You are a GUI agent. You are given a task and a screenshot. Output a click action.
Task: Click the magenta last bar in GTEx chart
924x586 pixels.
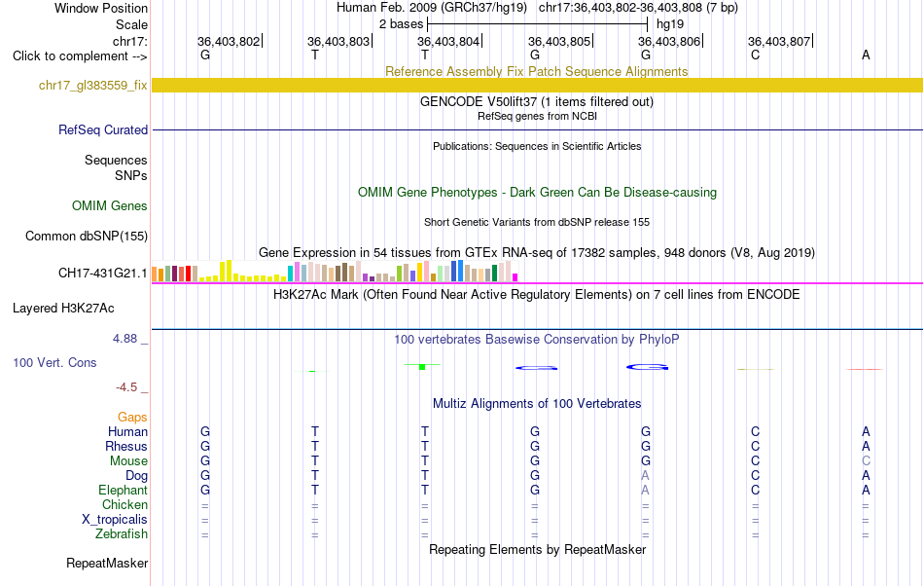click(515, 277)
